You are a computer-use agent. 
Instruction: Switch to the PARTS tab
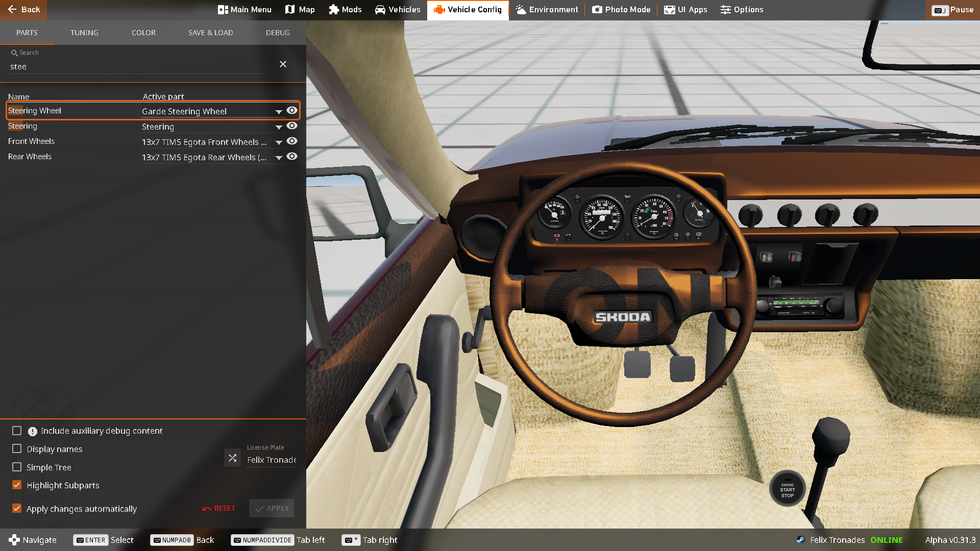[27, 33]
